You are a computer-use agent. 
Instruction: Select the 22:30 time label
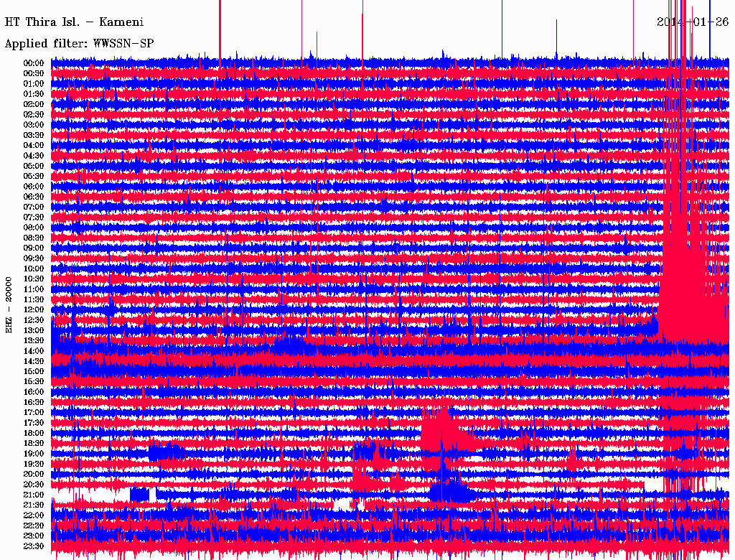coord(34,526)
